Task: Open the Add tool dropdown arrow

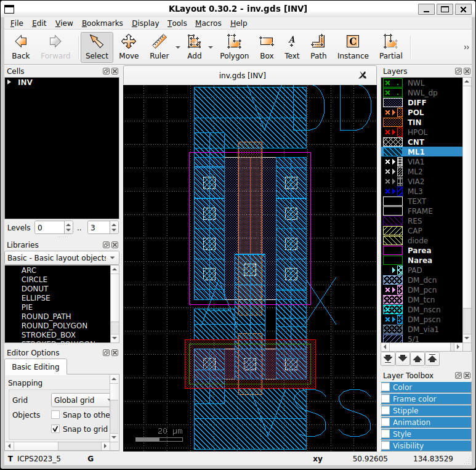Action: coord(211,47)
